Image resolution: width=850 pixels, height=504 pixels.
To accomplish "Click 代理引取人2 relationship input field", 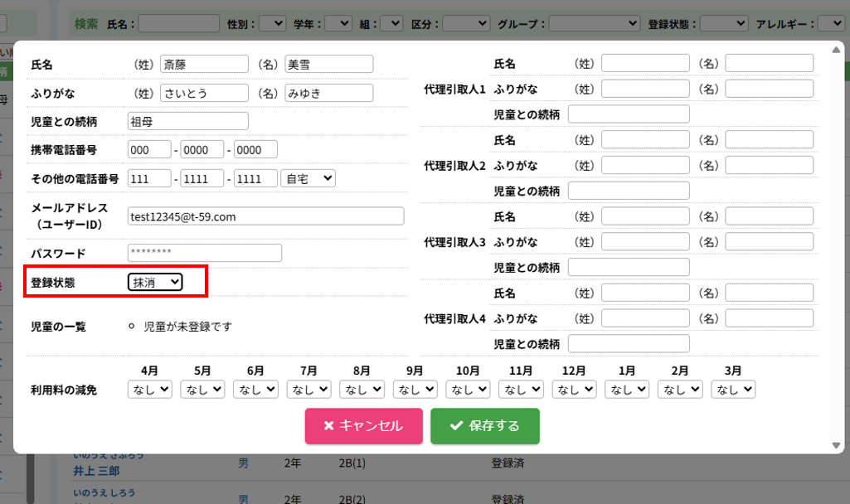I will 629,191.
